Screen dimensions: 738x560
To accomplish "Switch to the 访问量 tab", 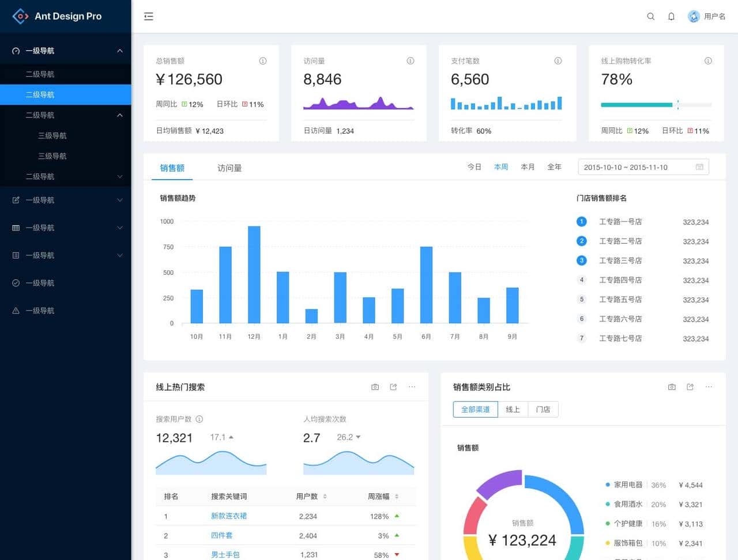I will 229,168.
